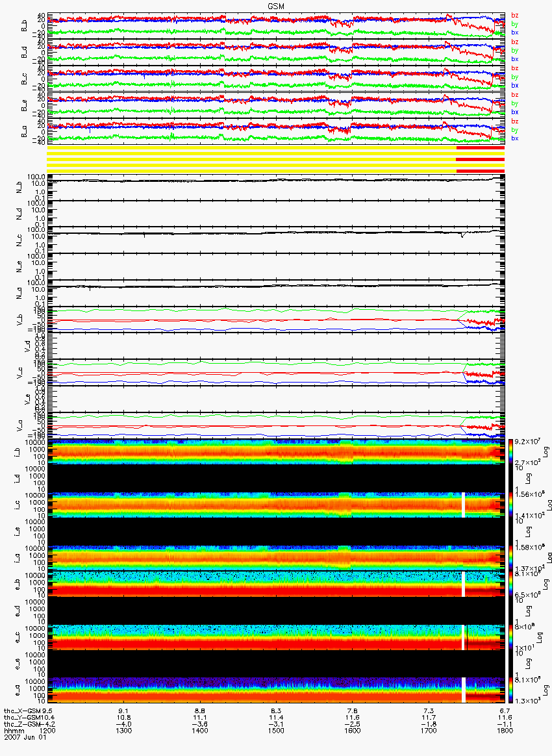Click red bz legend of B_b panel

coord(514,16)
